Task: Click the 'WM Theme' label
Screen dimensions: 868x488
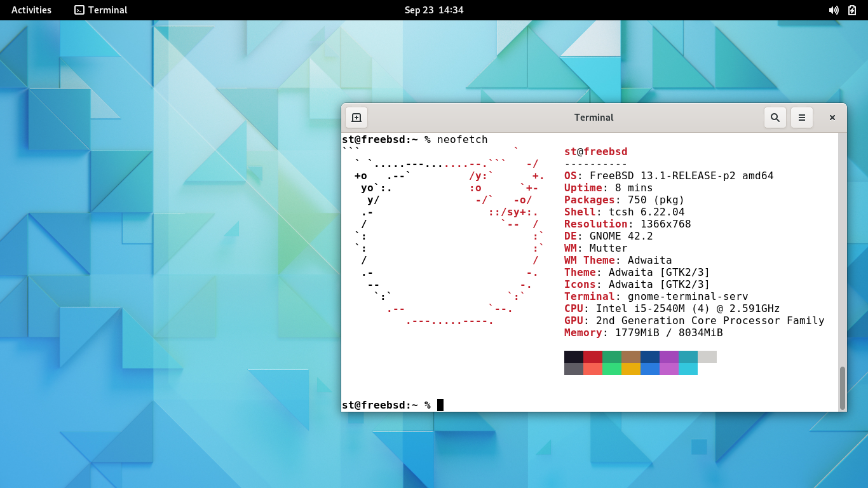Action: [590, 261]
